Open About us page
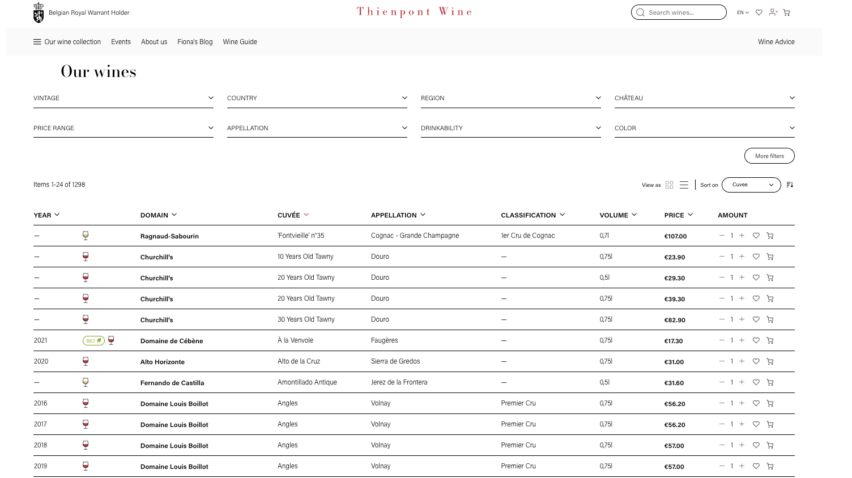Screen dimensions: 852x478 click(154, 42)
